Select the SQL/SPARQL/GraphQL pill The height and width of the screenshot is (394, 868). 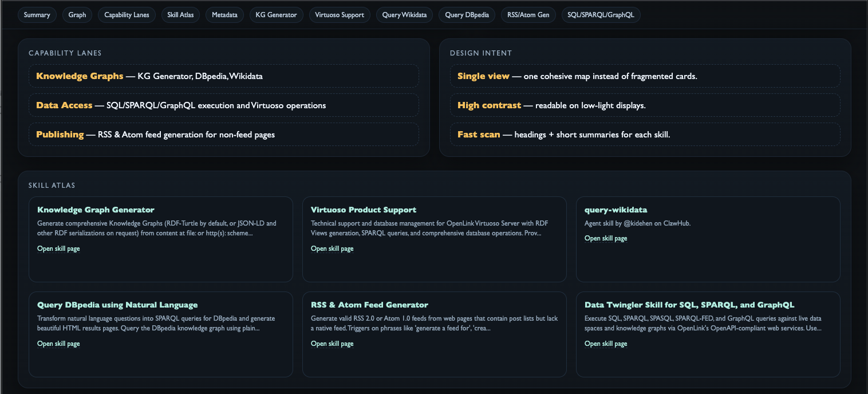[601, 15]
